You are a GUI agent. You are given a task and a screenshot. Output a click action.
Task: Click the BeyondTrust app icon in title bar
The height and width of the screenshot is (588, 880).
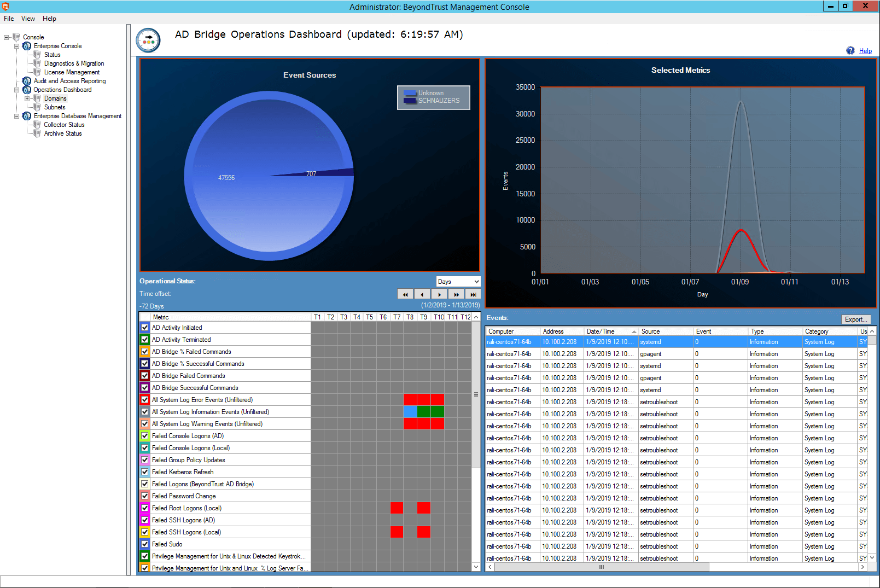[x=5, y=7]
